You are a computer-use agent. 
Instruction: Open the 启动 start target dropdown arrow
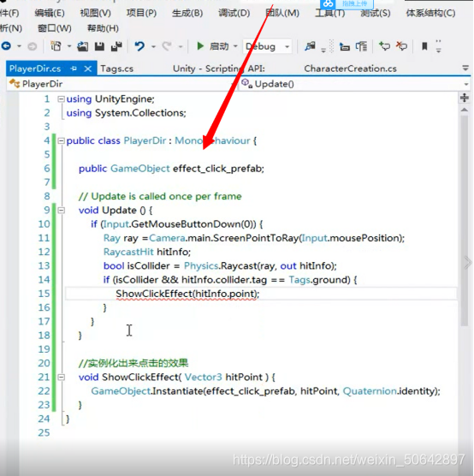tap(235, 46)
